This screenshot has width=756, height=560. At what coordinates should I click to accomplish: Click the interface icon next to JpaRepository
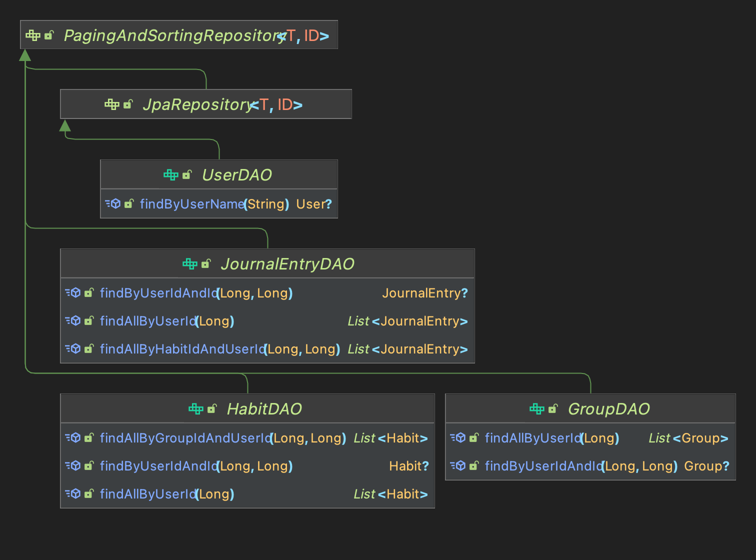tap(112, 104)
